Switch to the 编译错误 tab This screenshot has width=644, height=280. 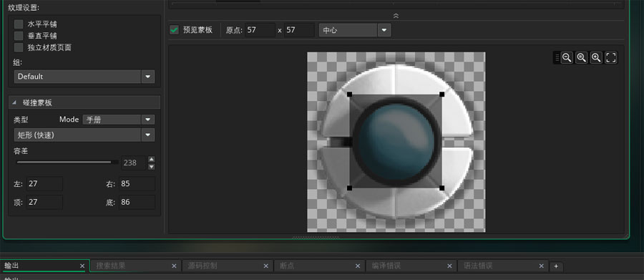pyautogui.click(x=411, y=266)
